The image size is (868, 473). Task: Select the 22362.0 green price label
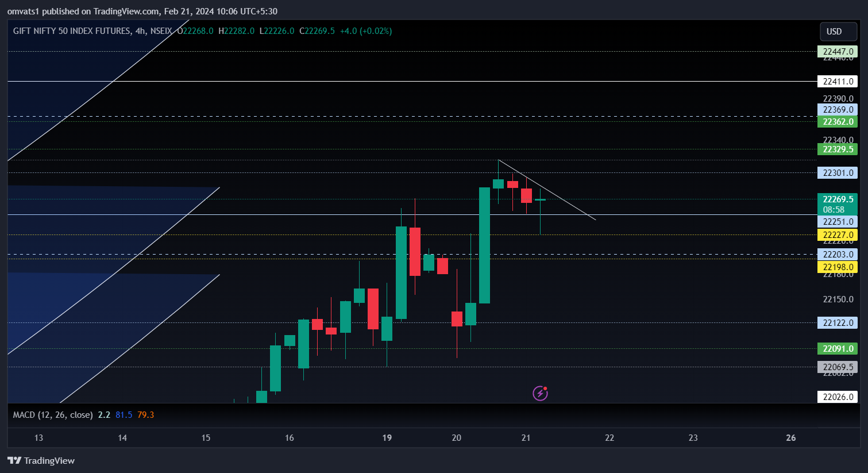[838, 122]
